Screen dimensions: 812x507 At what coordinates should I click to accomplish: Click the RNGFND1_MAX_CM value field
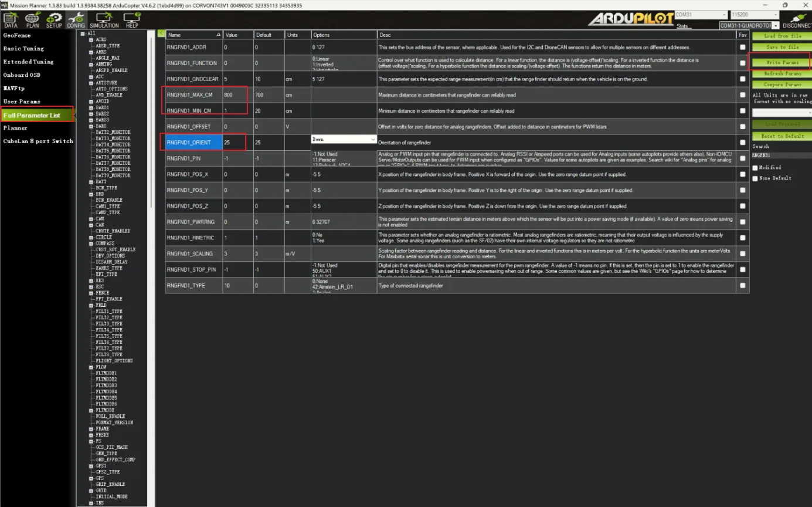(237, 95)
